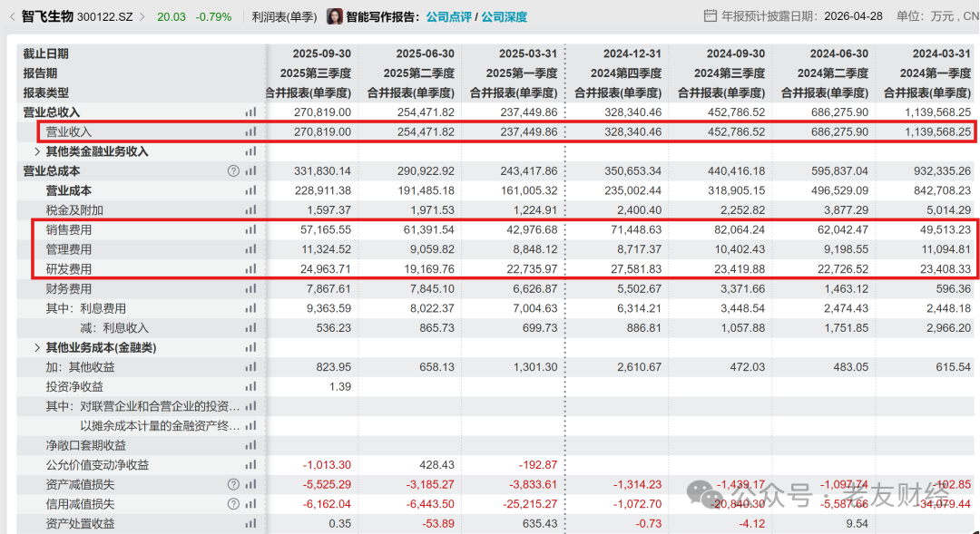Click 信用减值损失 value -25,215.27
This screenshot has height=534, width=980.
(529, 504)
